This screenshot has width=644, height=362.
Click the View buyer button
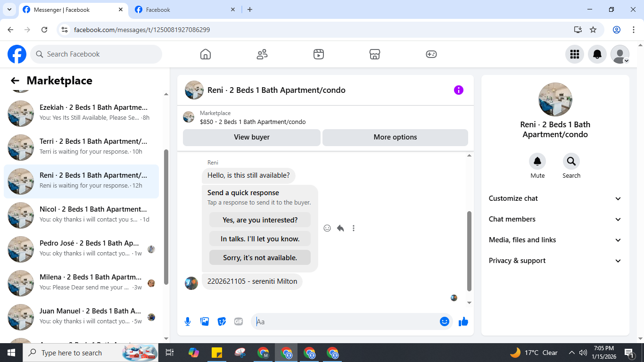pyautogui.click(x=252, y=137)
